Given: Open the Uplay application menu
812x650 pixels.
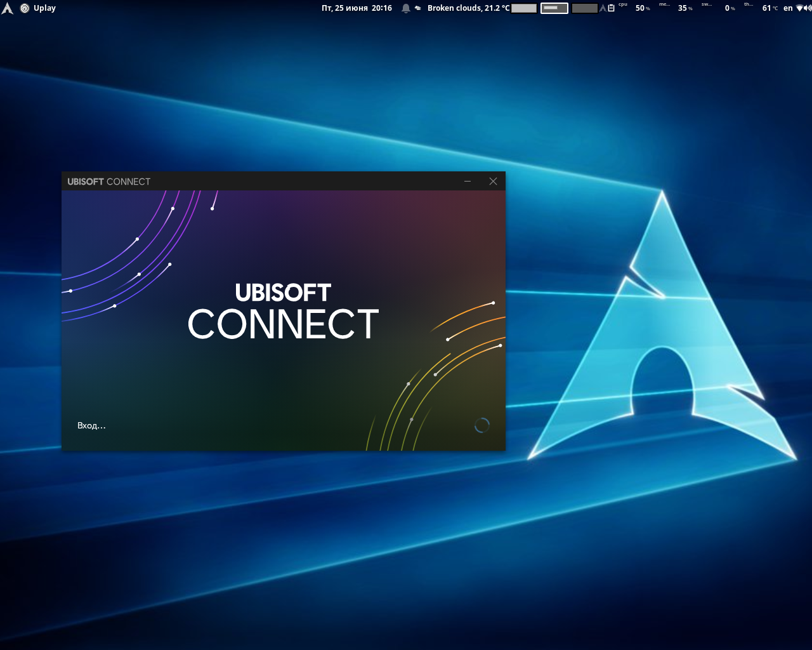Looking at the screenshot, I should tap(38, 8).
